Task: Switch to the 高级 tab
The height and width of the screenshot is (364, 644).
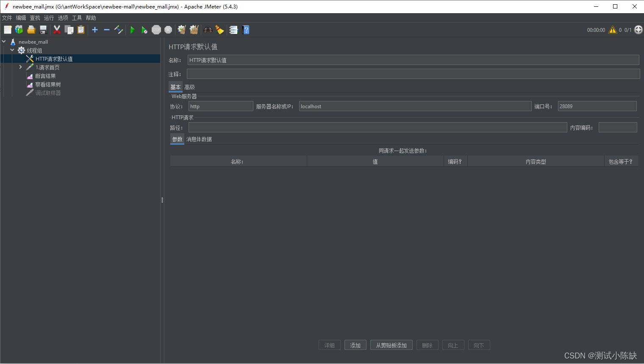Action: click(x=190, y=87)
